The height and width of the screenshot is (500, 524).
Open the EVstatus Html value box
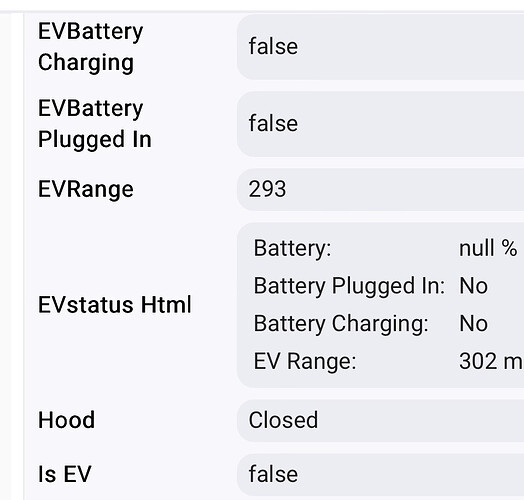[380, 305]
